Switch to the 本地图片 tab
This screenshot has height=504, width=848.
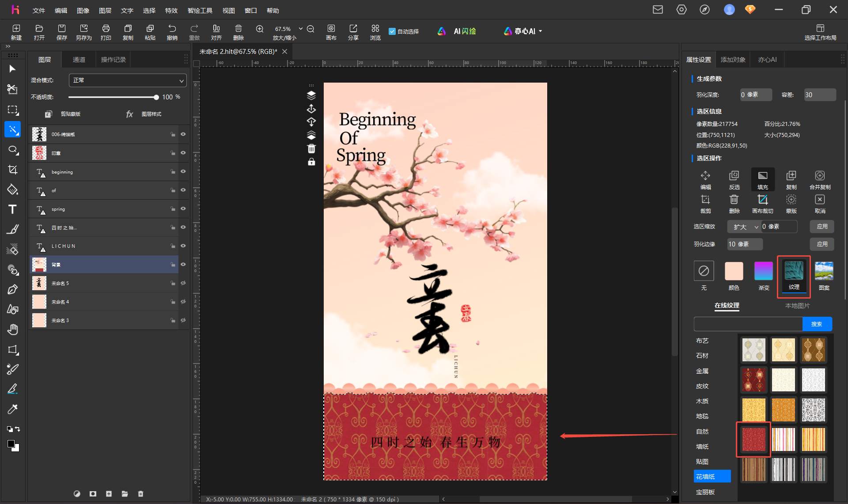[x=797, y=306]
